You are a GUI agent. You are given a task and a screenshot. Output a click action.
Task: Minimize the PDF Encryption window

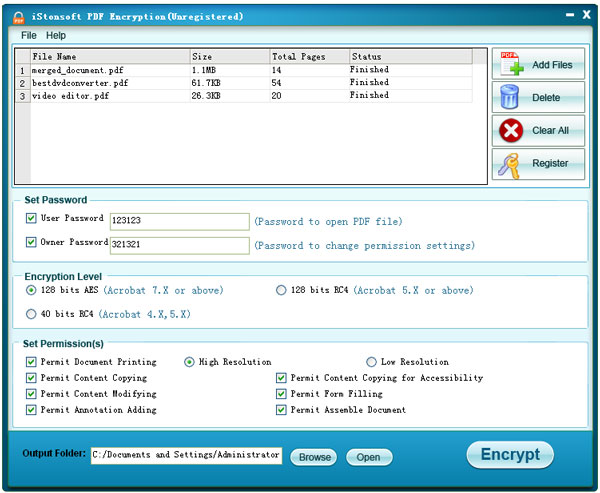570,15
